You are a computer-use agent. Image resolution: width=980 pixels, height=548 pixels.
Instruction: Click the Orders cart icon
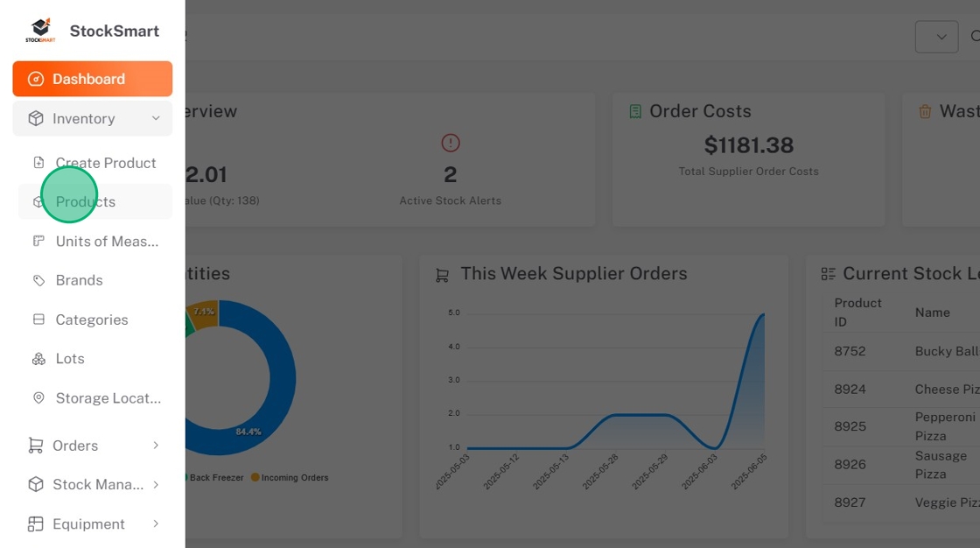pos(36,446)
